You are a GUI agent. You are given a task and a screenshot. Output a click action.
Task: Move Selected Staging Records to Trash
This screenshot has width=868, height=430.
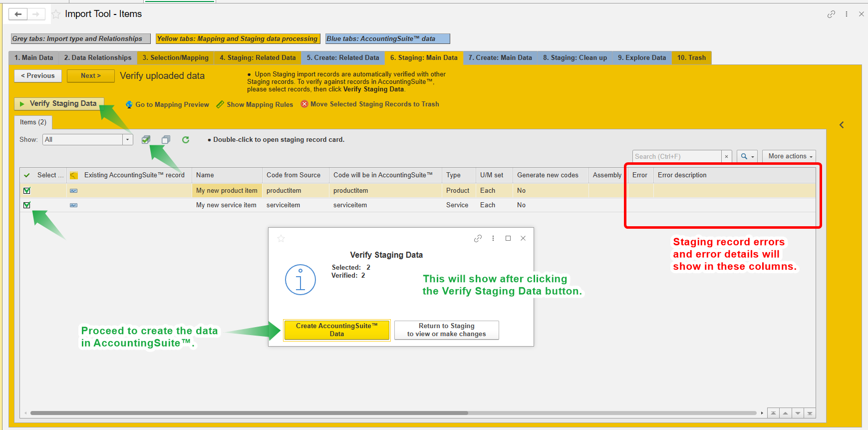point(370,104)
